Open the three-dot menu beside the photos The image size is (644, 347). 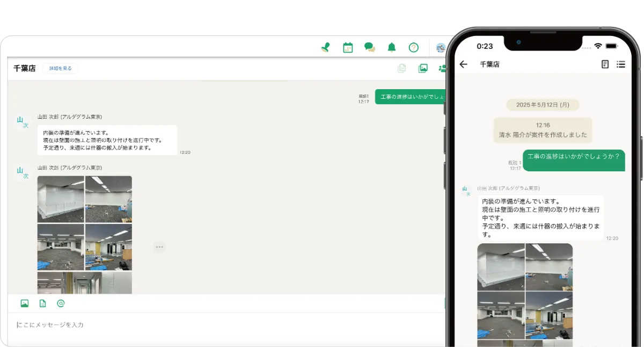click(159, 247)
